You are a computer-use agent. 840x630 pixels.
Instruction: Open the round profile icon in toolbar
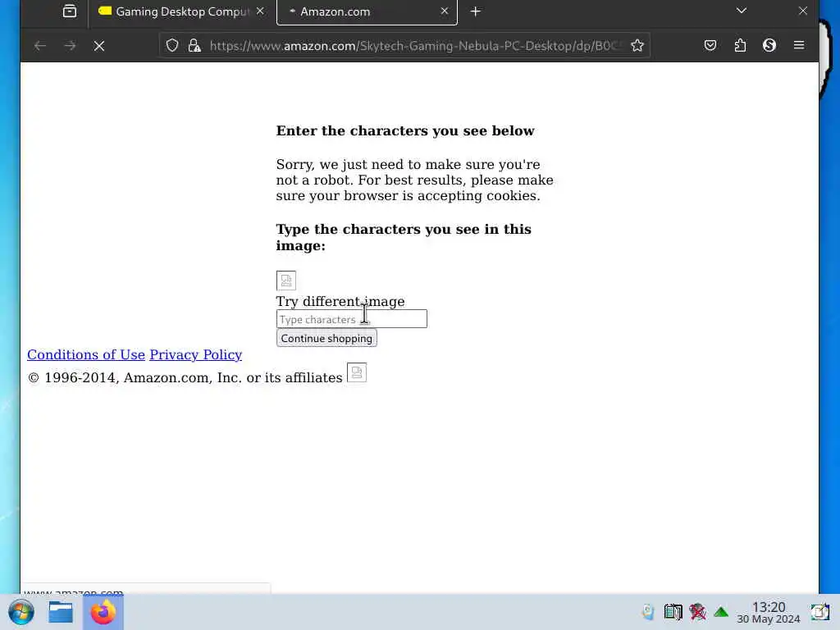pyautogui.click(x=769, y=46)
